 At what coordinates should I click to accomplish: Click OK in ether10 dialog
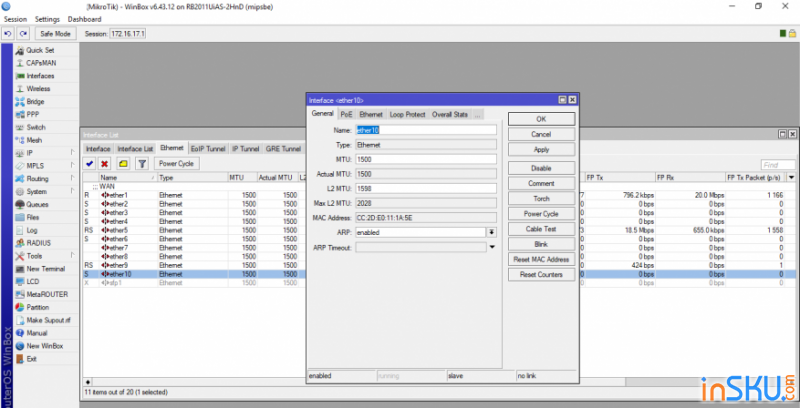point(541,119)
